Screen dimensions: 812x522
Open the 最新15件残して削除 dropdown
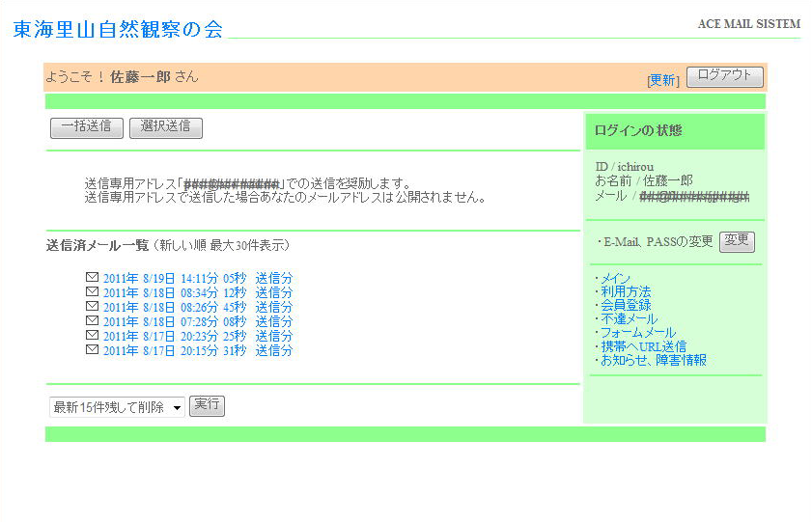point(117,407)
